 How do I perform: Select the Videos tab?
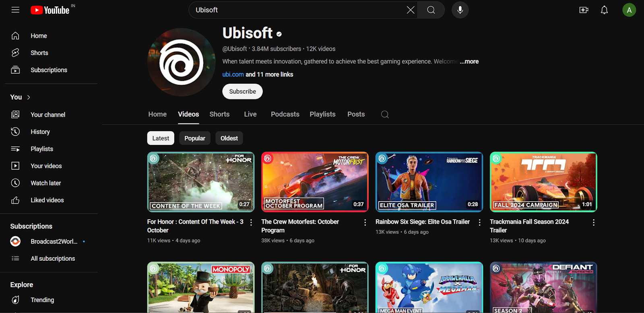tap(188, 114)
